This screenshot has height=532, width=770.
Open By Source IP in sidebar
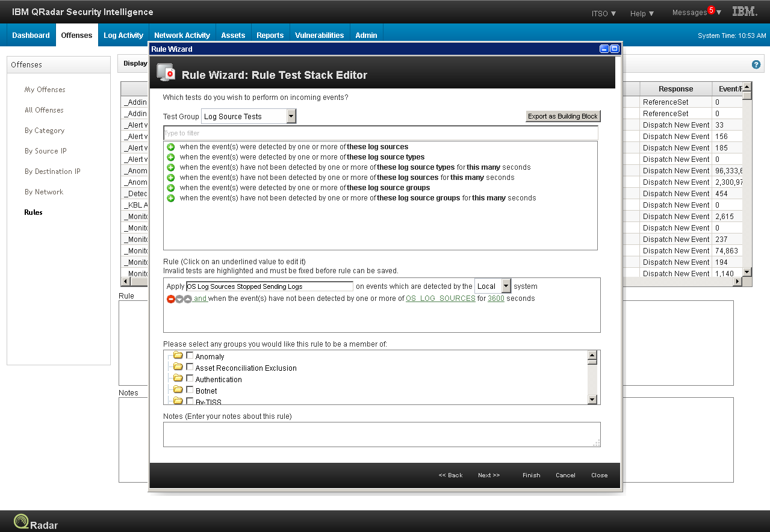pos(46,151)
